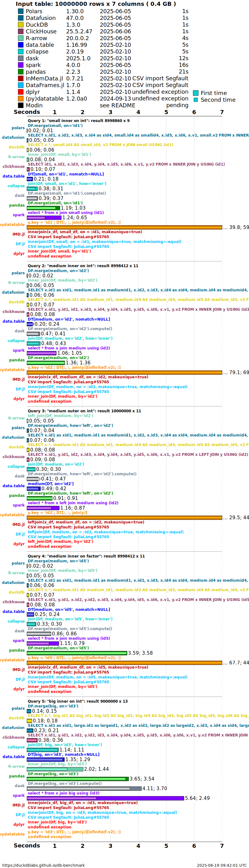Viewport: 249px width, 868px height.
Task: Click the dask bar in Query 5
Action: (84, 788)
